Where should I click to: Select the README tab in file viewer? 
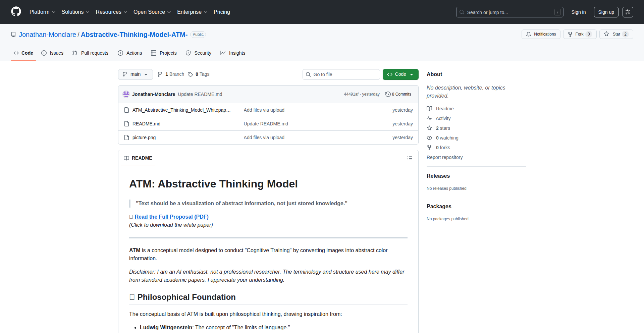pyautogui.click(x=138, y=158)
